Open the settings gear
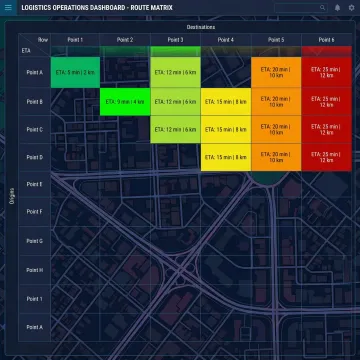This screenshot has height=360, width=360. point(351,8)
